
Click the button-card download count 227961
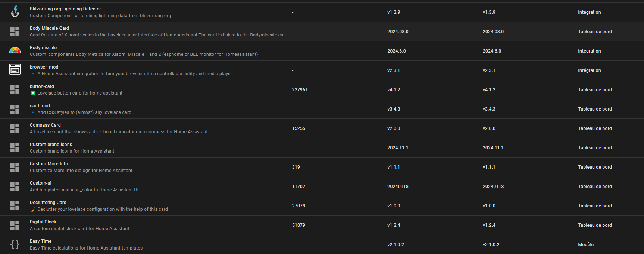pos(300,90)
